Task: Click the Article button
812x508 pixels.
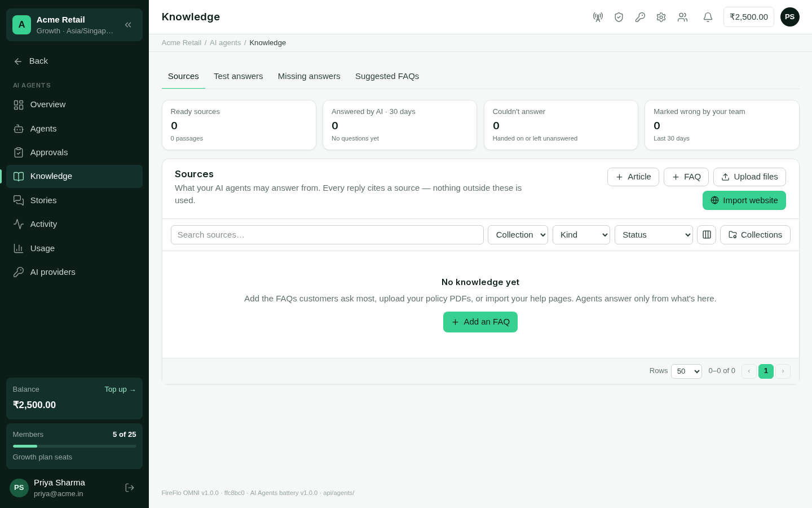Action: click(633, 177)
